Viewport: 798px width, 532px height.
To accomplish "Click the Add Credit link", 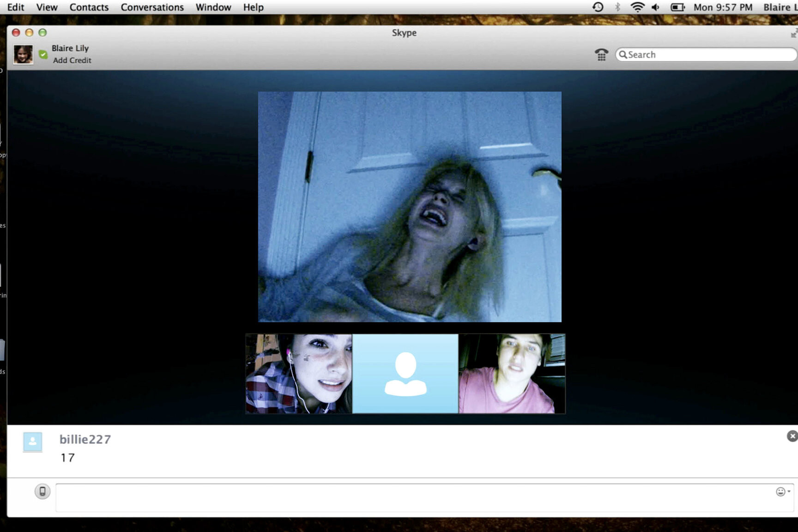I will tap(72, 60).
